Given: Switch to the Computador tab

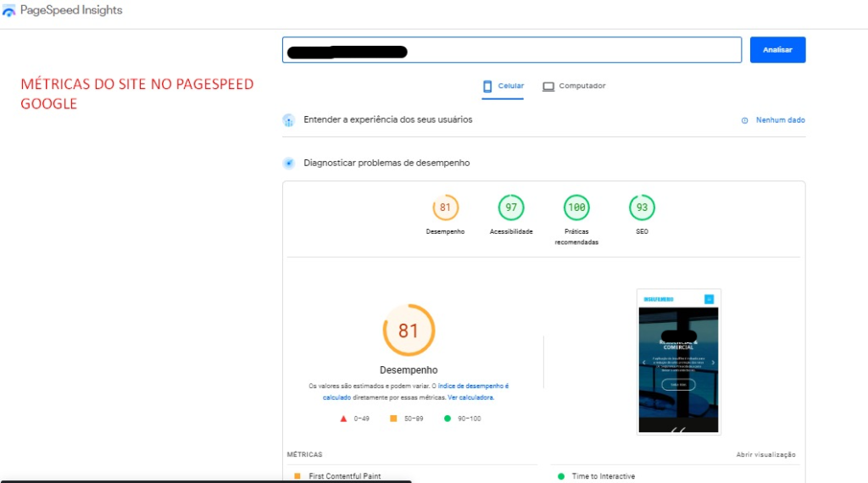Looking at the screenshot, I should [x=574, y=86].
